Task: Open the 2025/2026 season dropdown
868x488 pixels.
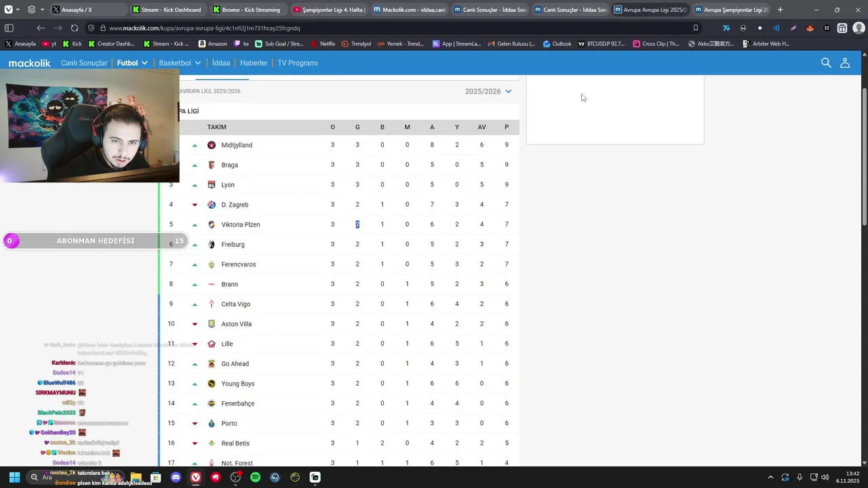Action: click(488, 91)
